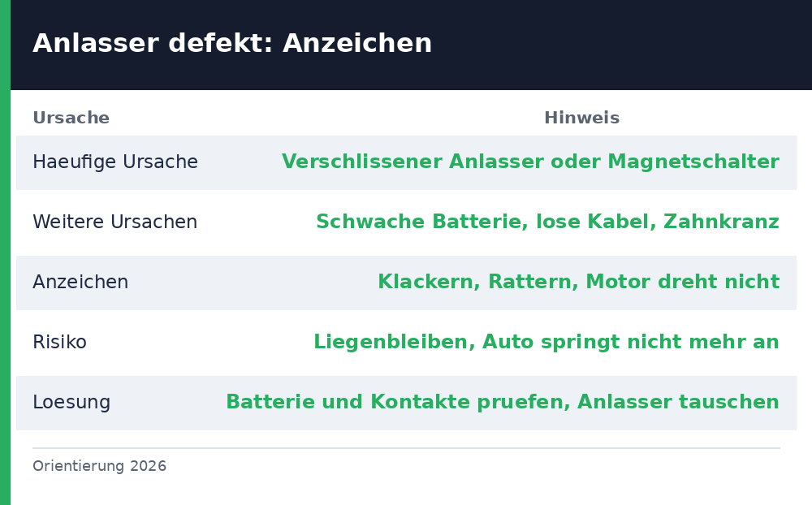Click the 'Haeufige Ursache' row label
Viewport: 812px width, 505px height.
tap(115, 162)
